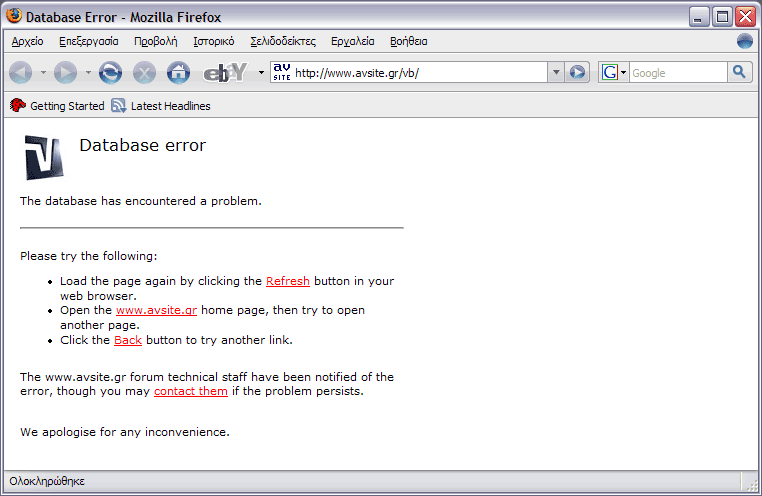Click the Ολοκληρώθηκε status bar text
Image resolution: width=762 pixels, height=496 pixels.
click(x=47, y=481)
